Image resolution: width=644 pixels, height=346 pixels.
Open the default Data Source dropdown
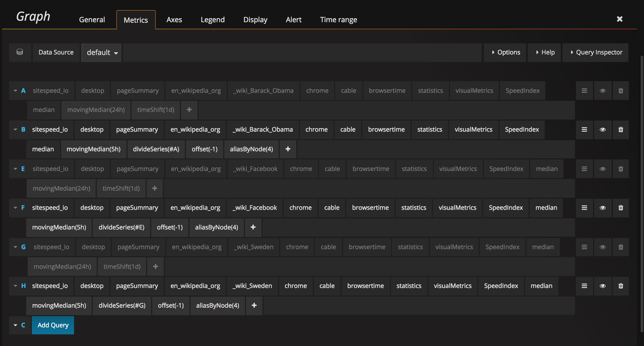click(x=101, y=52)
